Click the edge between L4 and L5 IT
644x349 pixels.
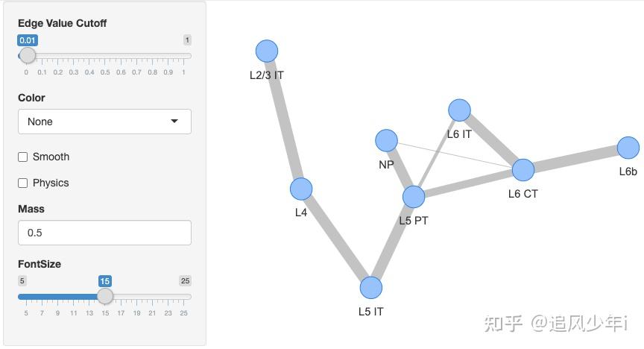coord(336,238)
